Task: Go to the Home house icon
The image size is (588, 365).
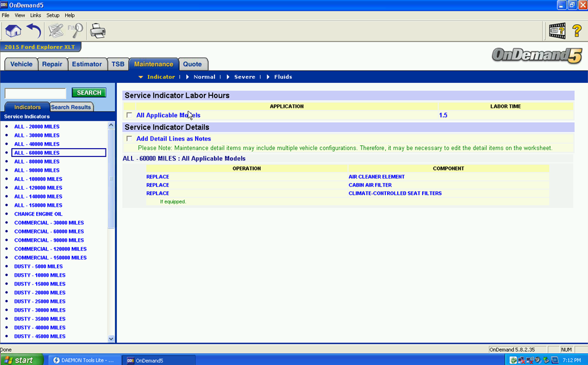Action: (13, 31)
